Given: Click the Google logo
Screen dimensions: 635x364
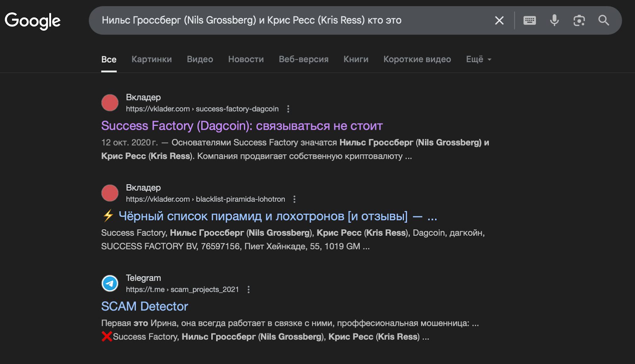Looking at the screenshot, I should 33,21.
